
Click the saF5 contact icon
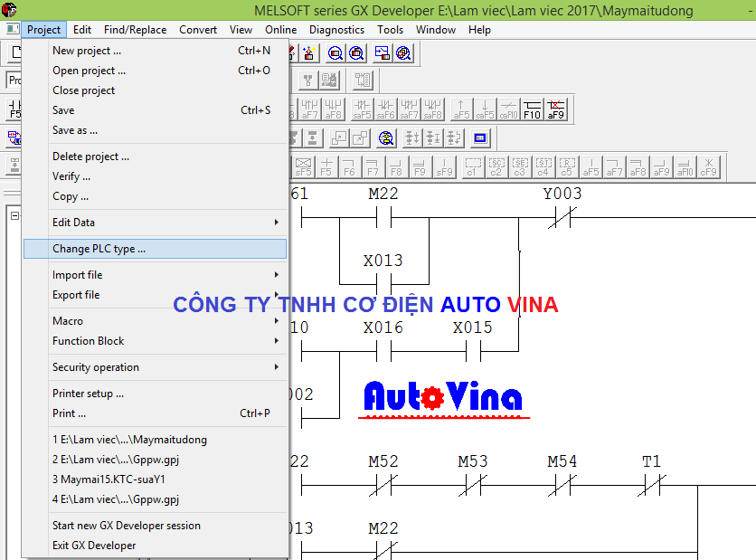362,109
